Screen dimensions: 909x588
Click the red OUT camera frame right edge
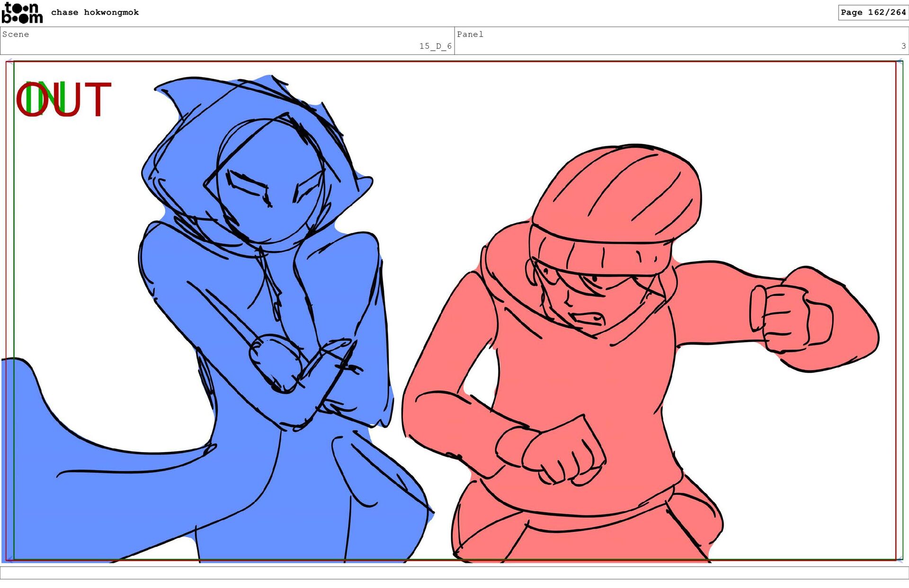tap(896, 308)
